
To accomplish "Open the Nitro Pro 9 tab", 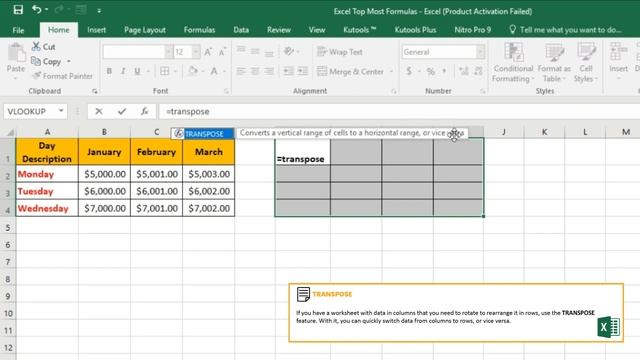I will click(473, 30).
